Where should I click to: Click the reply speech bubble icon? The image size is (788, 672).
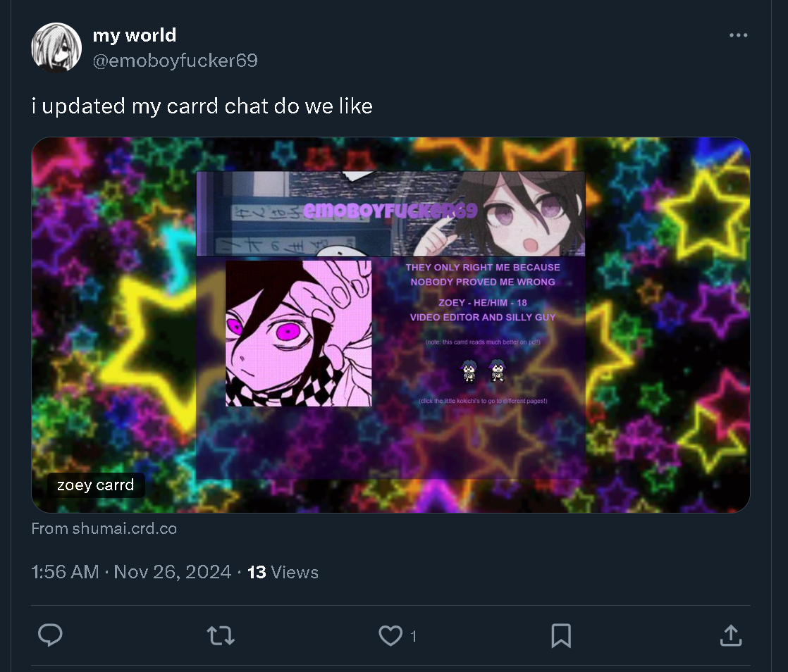coord(50,635)
